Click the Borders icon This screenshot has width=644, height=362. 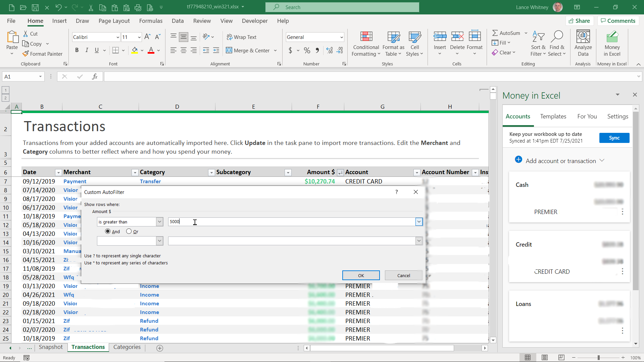(115, 50)
